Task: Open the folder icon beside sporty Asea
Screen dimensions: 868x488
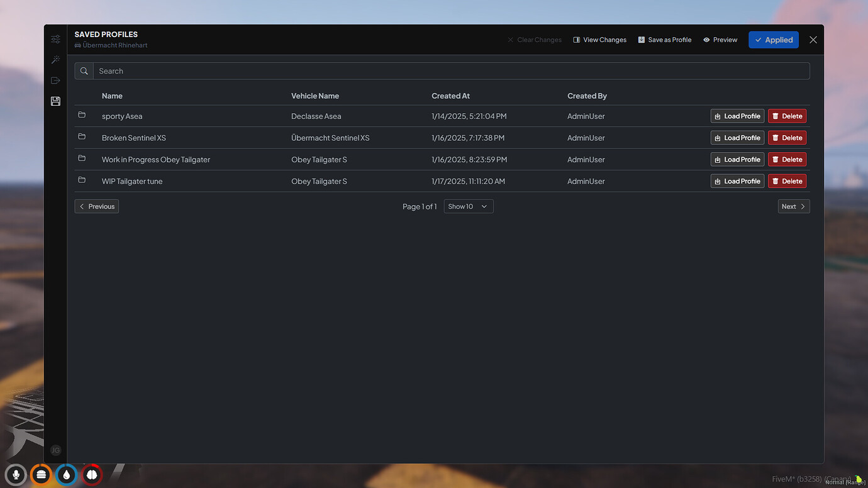Action: (x=82, y=114)
